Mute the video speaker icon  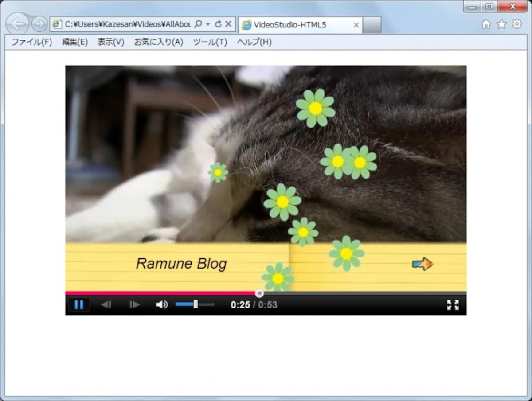(x=162, y=305)
